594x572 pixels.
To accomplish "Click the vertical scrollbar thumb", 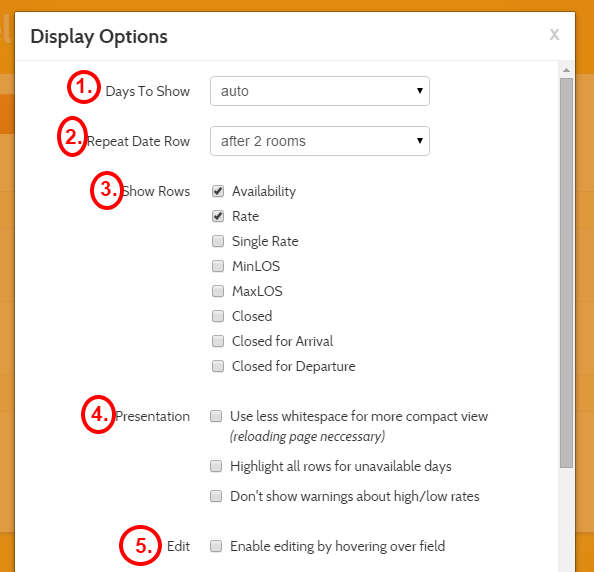I will coord(566,273).
